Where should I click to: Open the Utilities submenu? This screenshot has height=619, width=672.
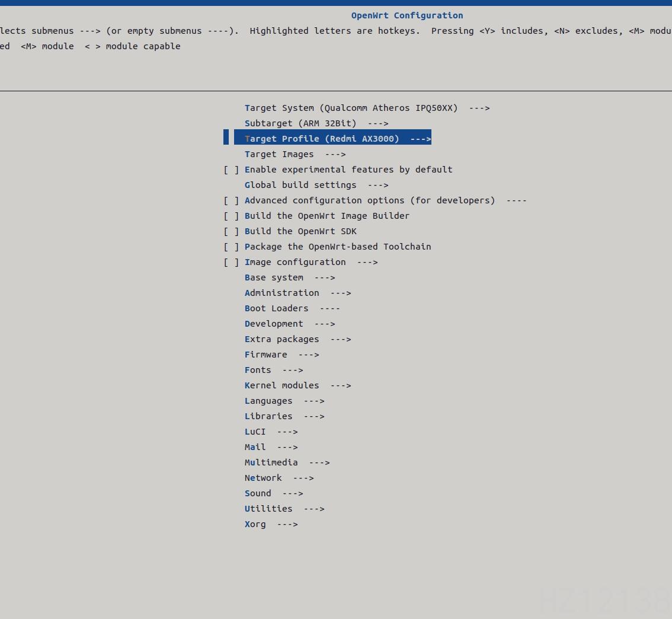click(x=284, y=509)
